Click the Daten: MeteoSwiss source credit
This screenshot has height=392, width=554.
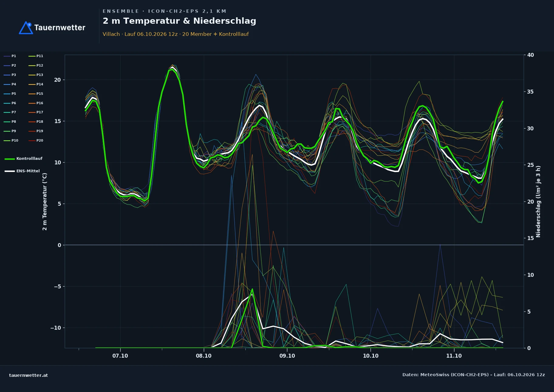pyautogui.click(x=474, y=375)
